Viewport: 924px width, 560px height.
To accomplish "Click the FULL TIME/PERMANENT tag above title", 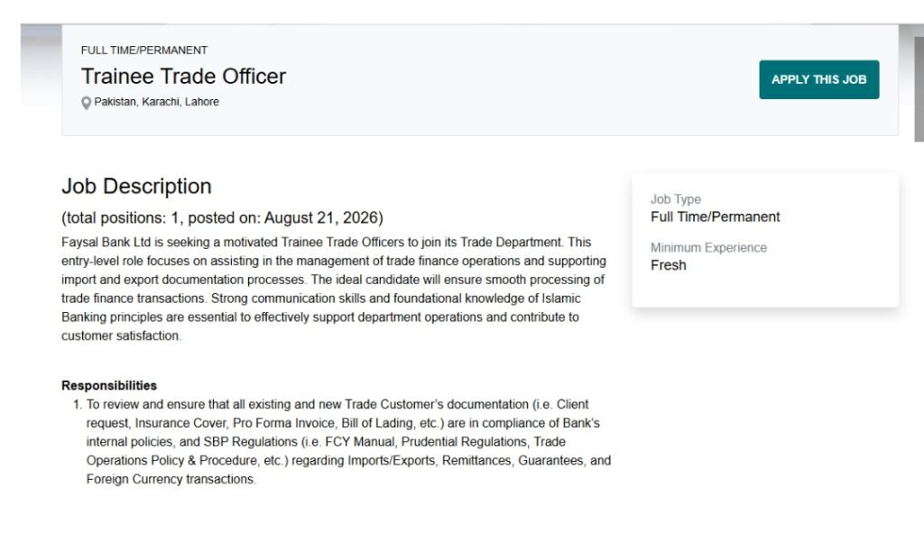I will point(143,50).
